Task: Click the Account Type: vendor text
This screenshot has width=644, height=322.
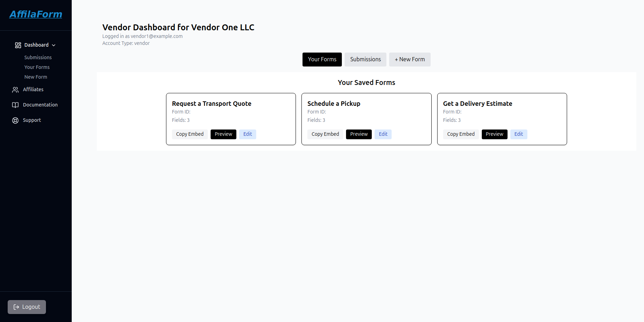Action: pos(126,43)
